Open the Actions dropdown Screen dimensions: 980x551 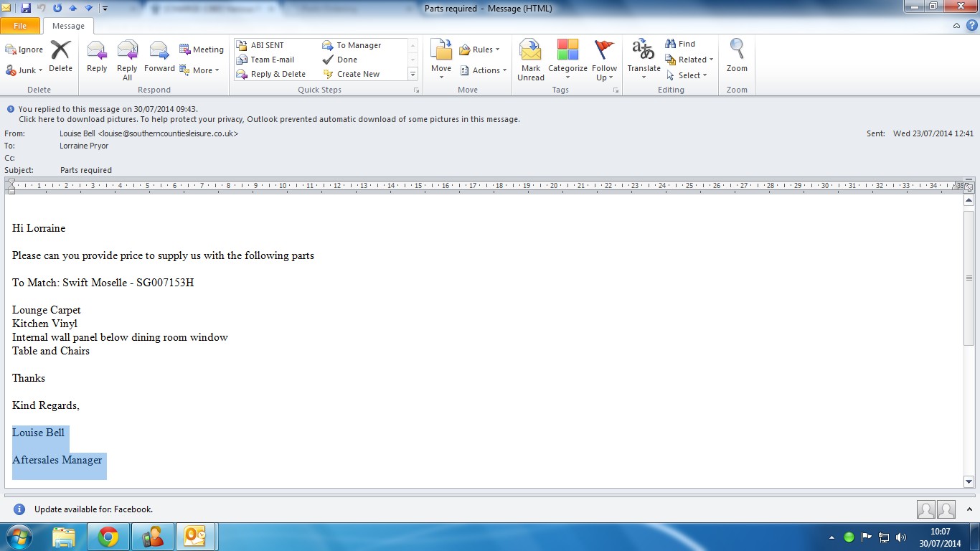tap(483, 70)
